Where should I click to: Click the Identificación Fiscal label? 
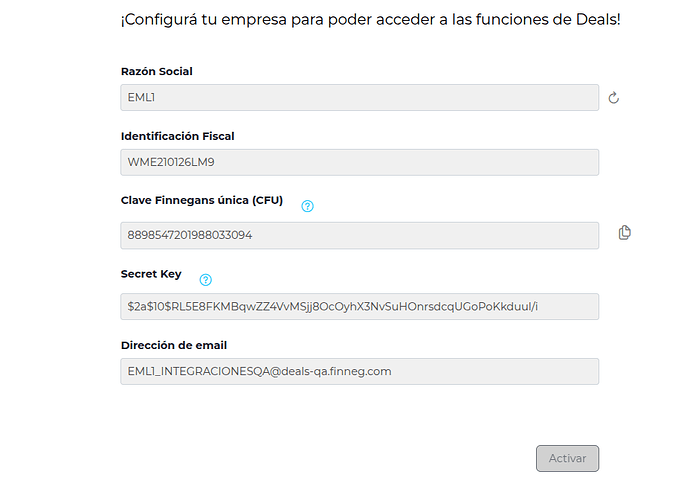(x=177, y=136)
